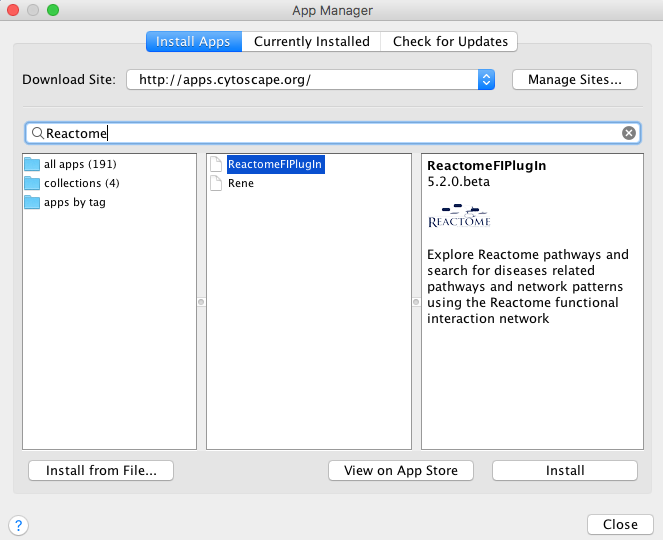Click file icon next to Rene

click(x=216, y=183)
